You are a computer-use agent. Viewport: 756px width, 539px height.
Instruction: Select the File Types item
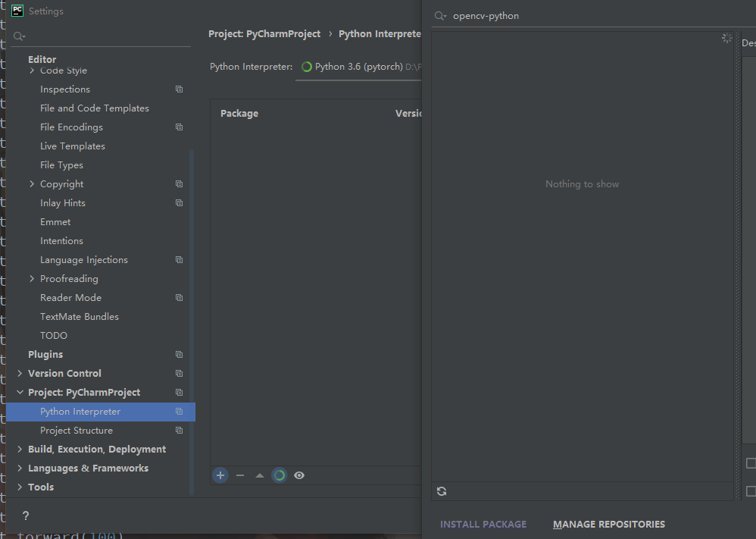[x=61, y=165]
